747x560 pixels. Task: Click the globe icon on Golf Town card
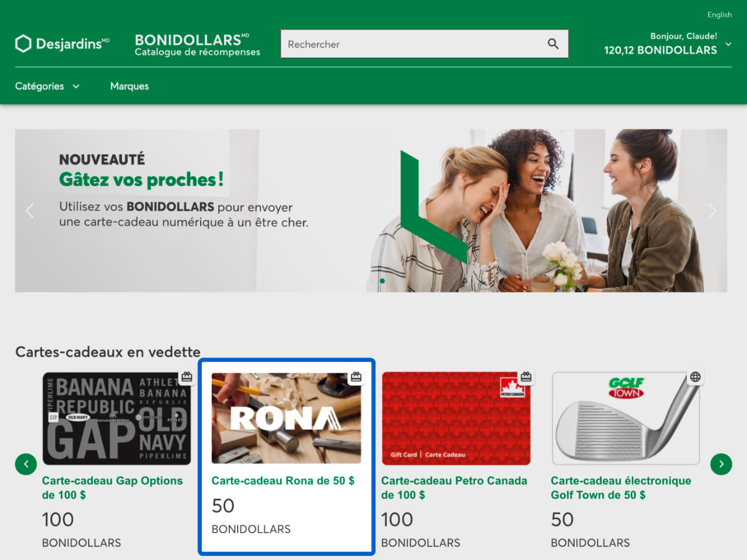pos(695,377)
